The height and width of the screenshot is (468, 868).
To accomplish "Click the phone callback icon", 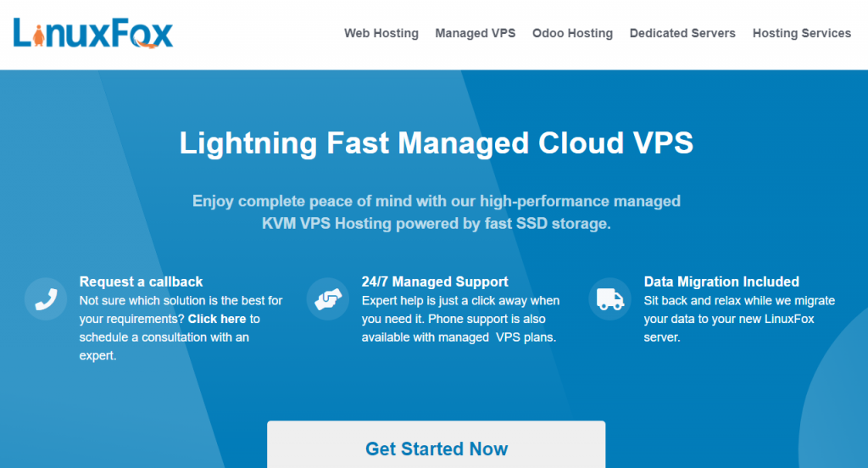I will click(46, 299).
